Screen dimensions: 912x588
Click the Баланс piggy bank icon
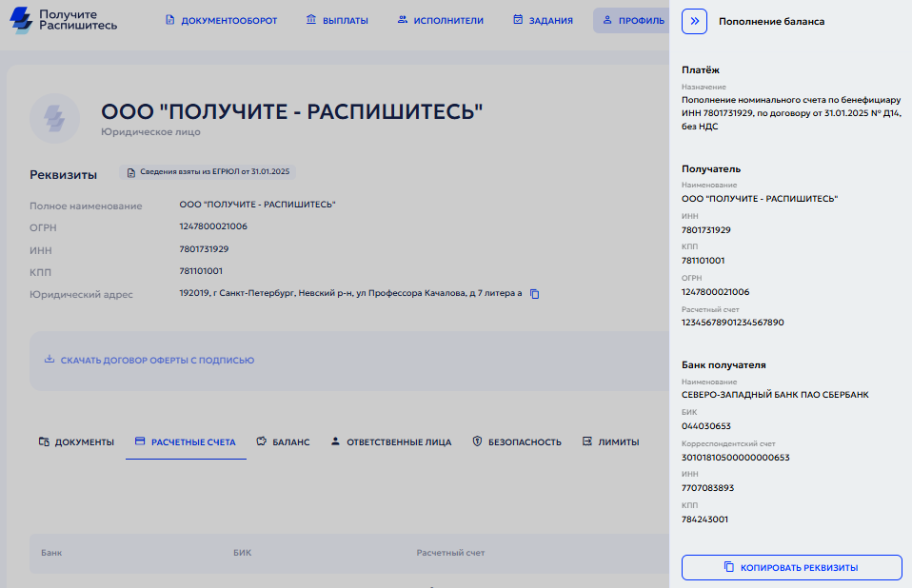pyautogui.click(x=261, y=441)
